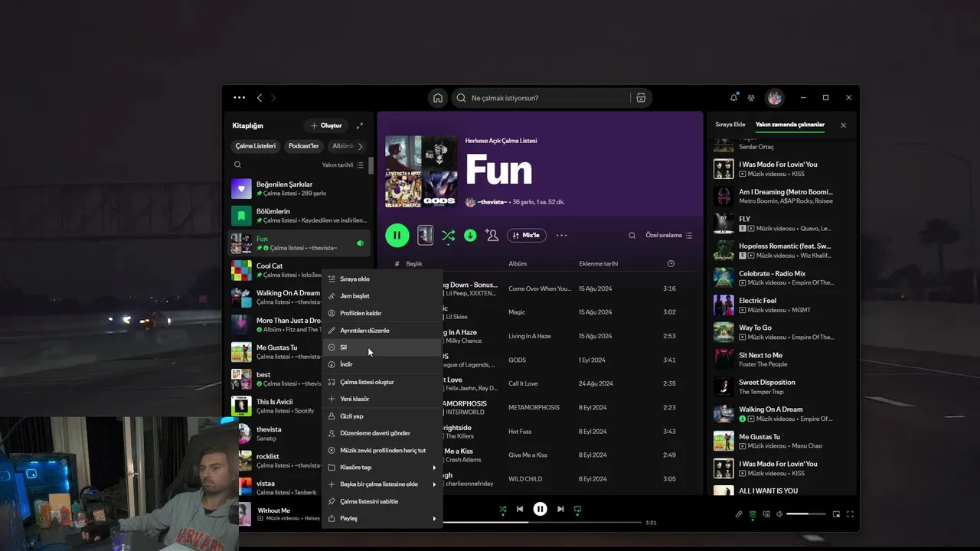Seek on the playback progress bar

click(x=542, y=523)
